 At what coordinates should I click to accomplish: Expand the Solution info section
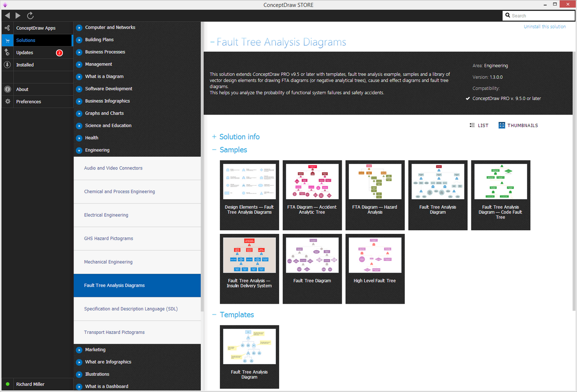[214, 137]
